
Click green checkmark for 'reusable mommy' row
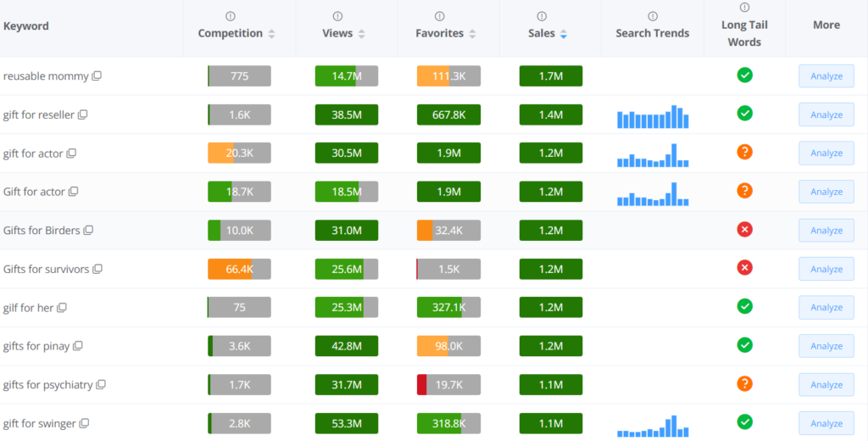pyautogui.click(x=744, y=75)
